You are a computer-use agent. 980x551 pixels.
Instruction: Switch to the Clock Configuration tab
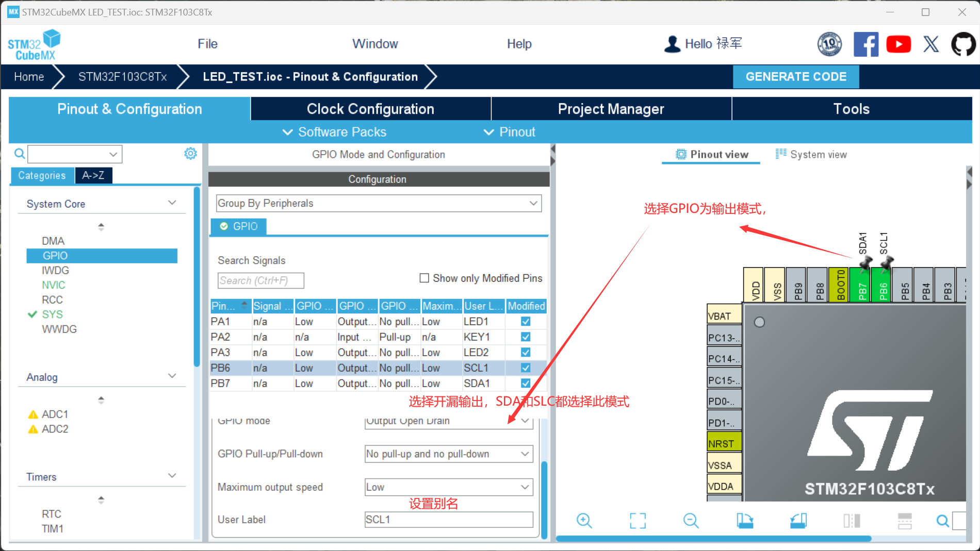click(370, 109)
